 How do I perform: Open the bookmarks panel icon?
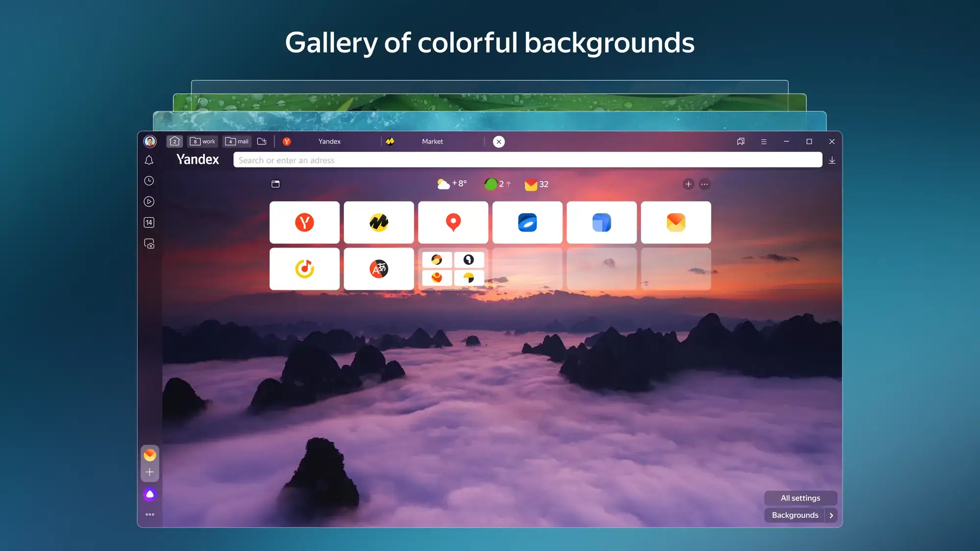coord(740,141)
